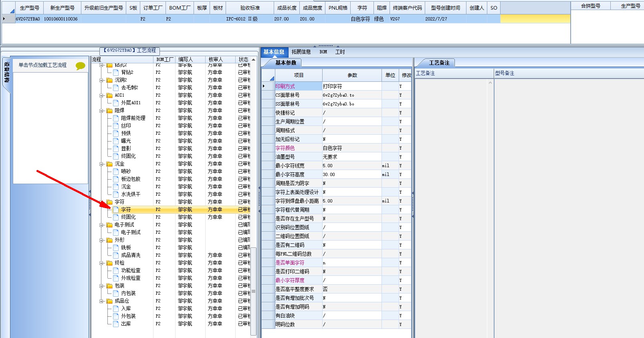
Task: Collapse the 成品仓 group
Action: (102, 301)
